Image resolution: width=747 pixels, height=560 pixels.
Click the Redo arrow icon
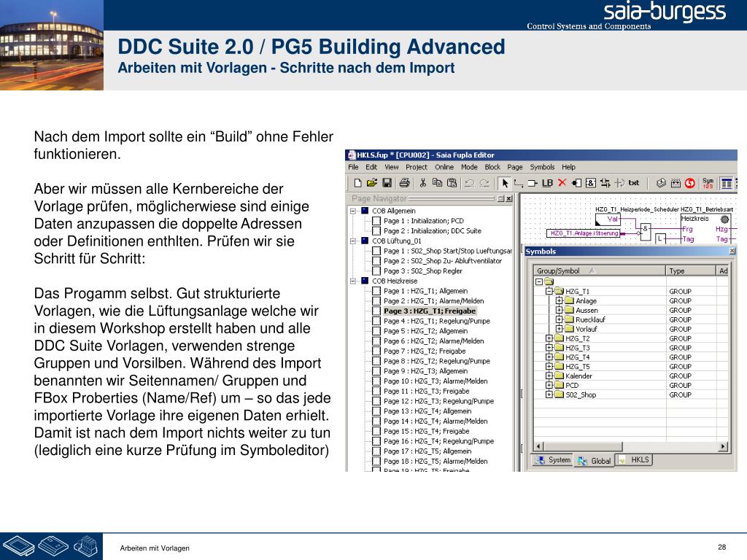point(484,183)
